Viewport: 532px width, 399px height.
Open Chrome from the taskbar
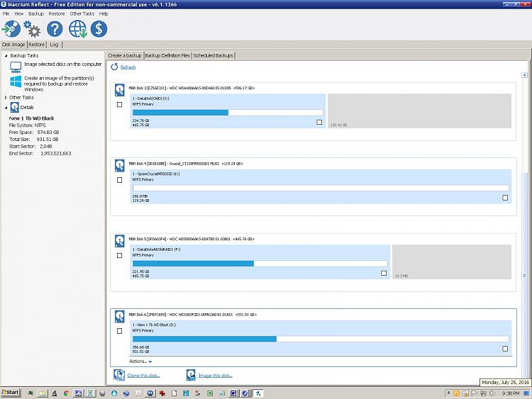[x=66, y=393]
